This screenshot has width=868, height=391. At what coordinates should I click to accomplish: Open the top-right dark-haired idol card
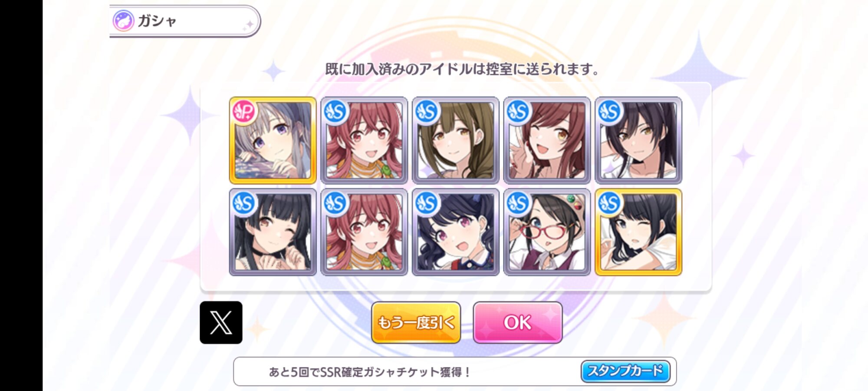coord(638,140)
